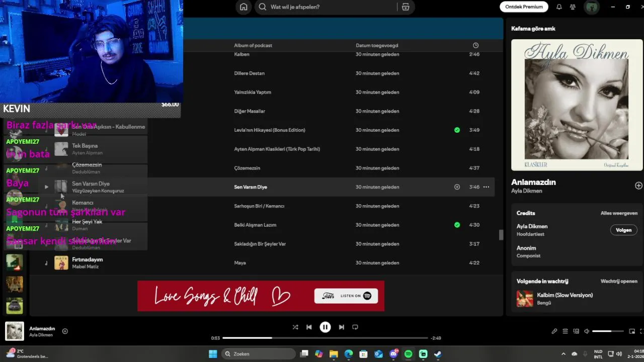Open Steam from the taskbar
This screenshot has width=644, height=362.
tap(438, 354)
